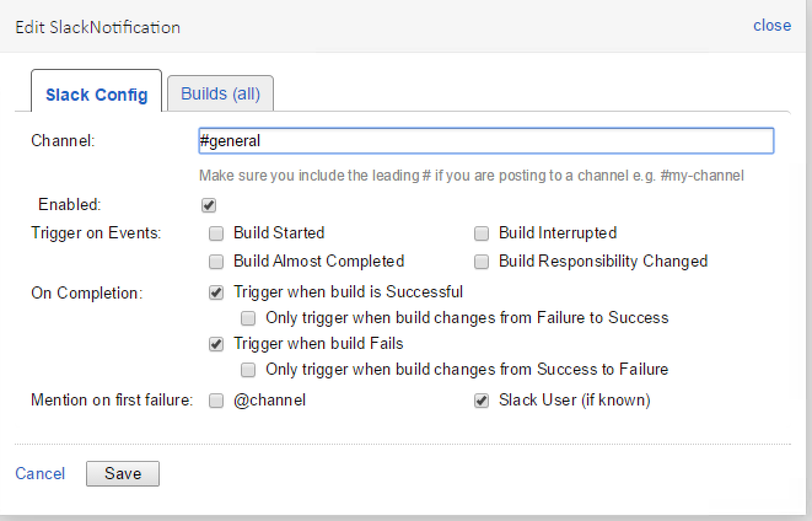Check the @channel mention option
Image resolution: width=812 pixels, height=521 pixels.
click(216, 401)
